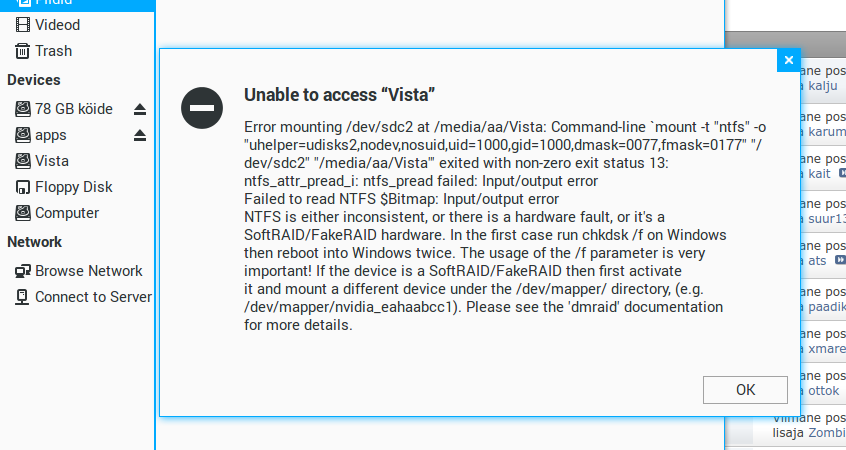846x450 pixels.
Task: Close the Unable to access dialog
Action: (789, 60)
